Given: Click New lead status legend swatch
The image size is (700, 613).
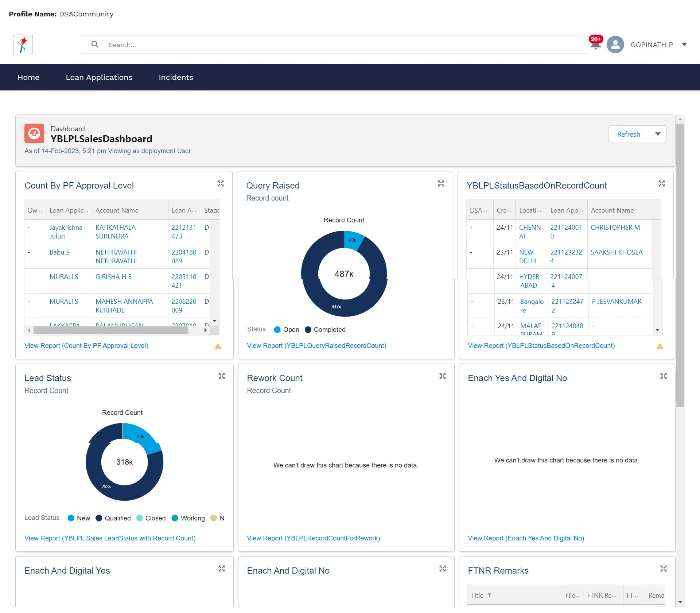Looking at the screenshot, I should [71, 518].
